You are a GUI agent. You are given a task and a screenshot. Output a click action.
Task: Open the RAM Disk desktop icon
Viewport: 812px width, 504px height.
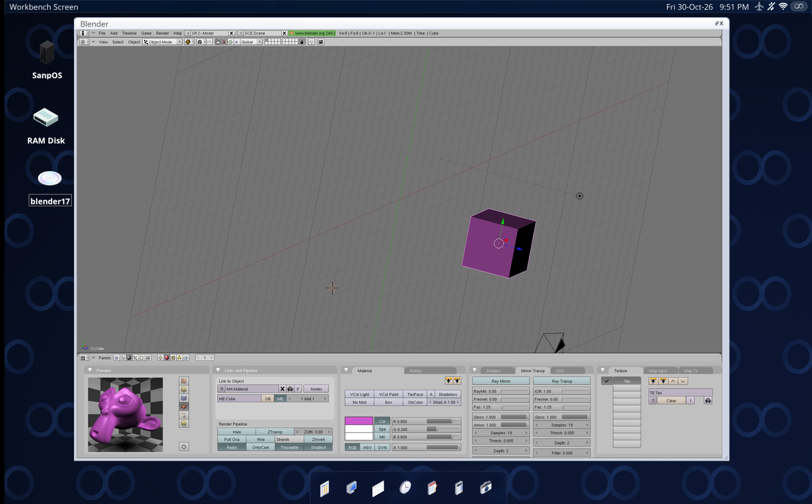(46, 125)
